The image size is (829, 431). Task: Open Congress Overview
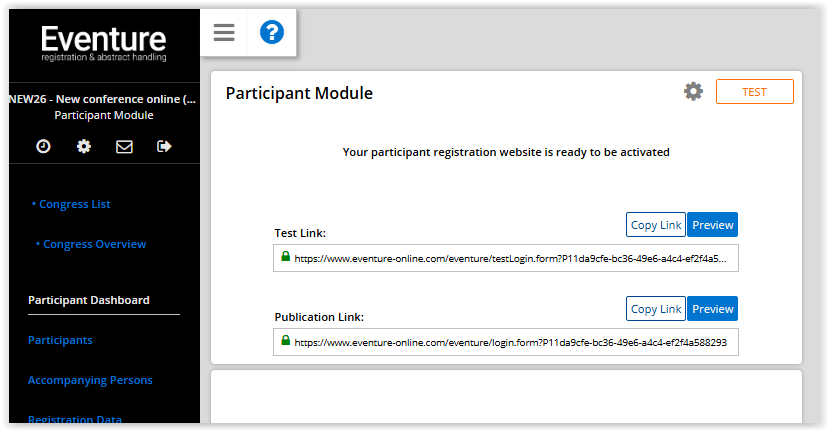tap(94, 244)
